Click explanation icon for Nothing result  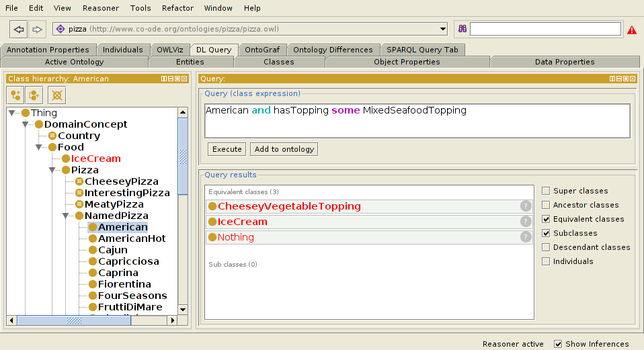525,236
